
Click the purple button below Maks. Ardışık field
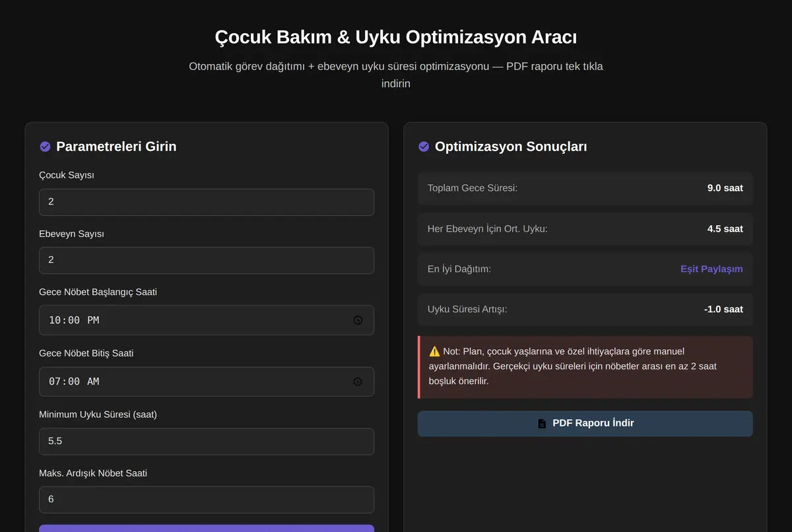pyautogui.click(x=207, y=528)
